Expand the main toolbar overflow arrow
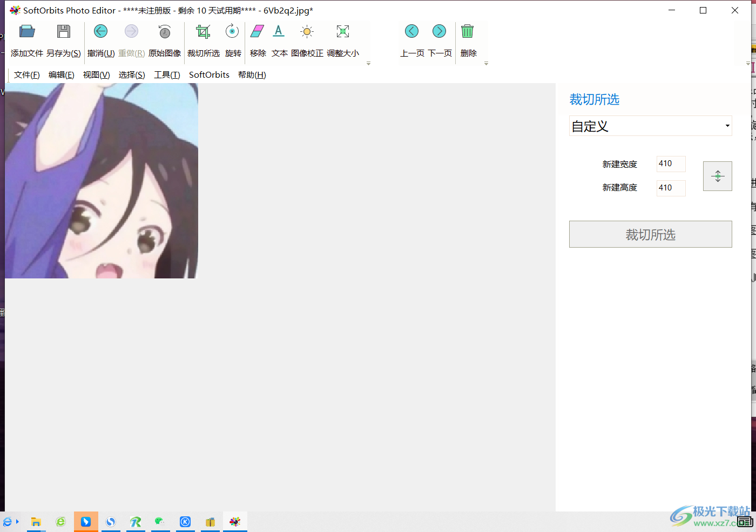 (x=369, y=64)
